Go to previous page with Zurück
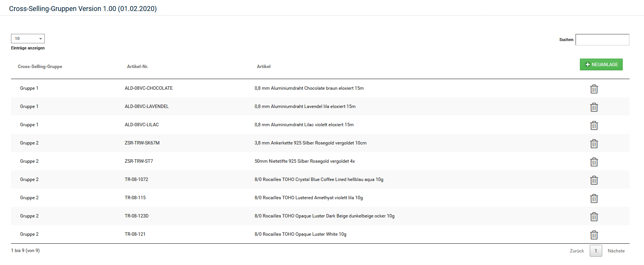This screenshot has height=265, width=644. click(x=577, y=251)
